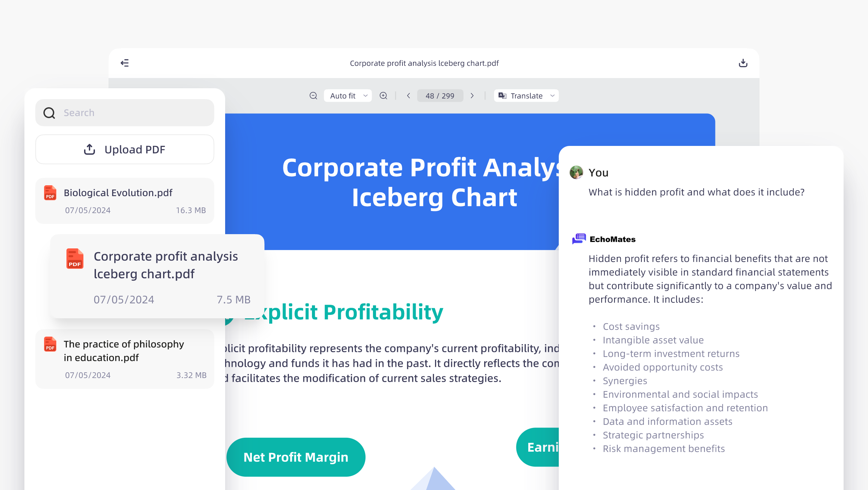Click the download icon top right
Screen dimensions: 868x490
coord(743,63)
